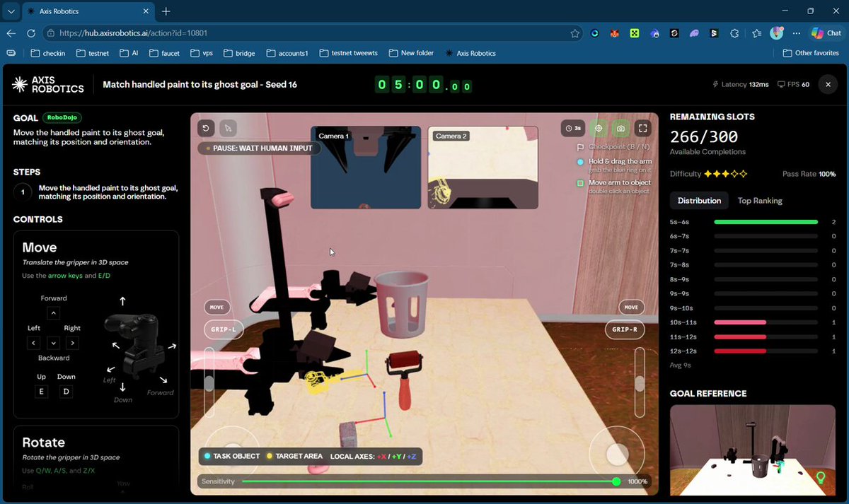Take a snapshot with the camera icon
Image resolution: width=849 pixels, height=504 pixels.
point(620,128)
